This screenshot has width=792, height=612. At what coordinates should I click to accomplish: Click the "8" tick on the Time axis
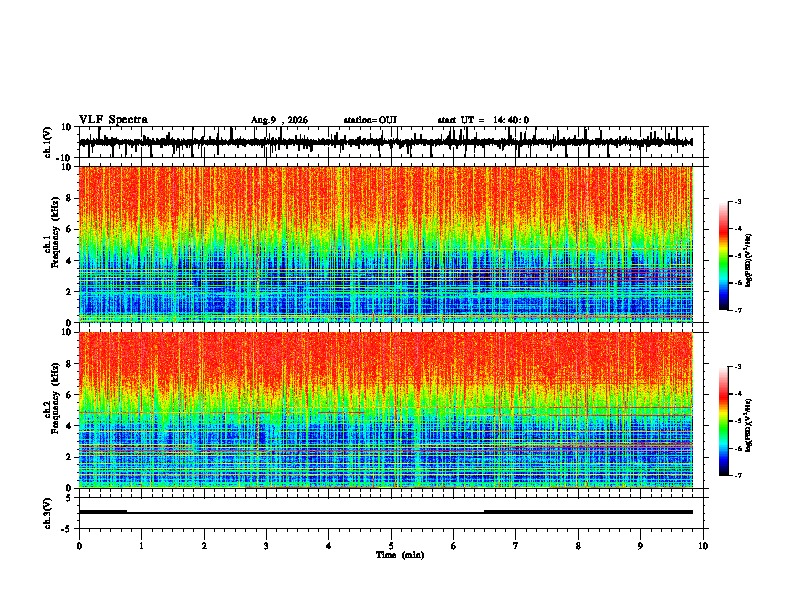click(578, 546)
